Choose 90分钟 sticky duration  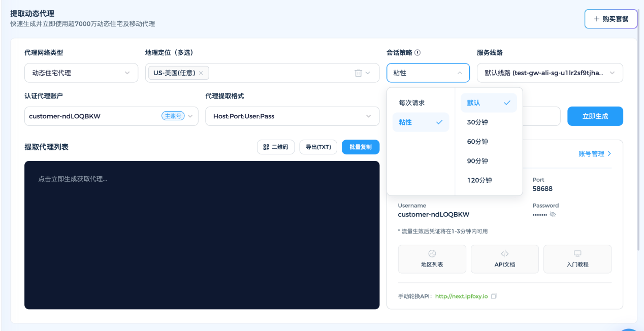[x=489, y=161]
